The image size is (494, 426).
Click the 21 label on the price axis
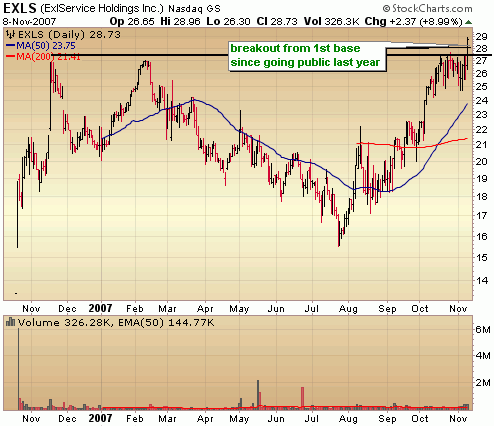click(x=482, y=144)
